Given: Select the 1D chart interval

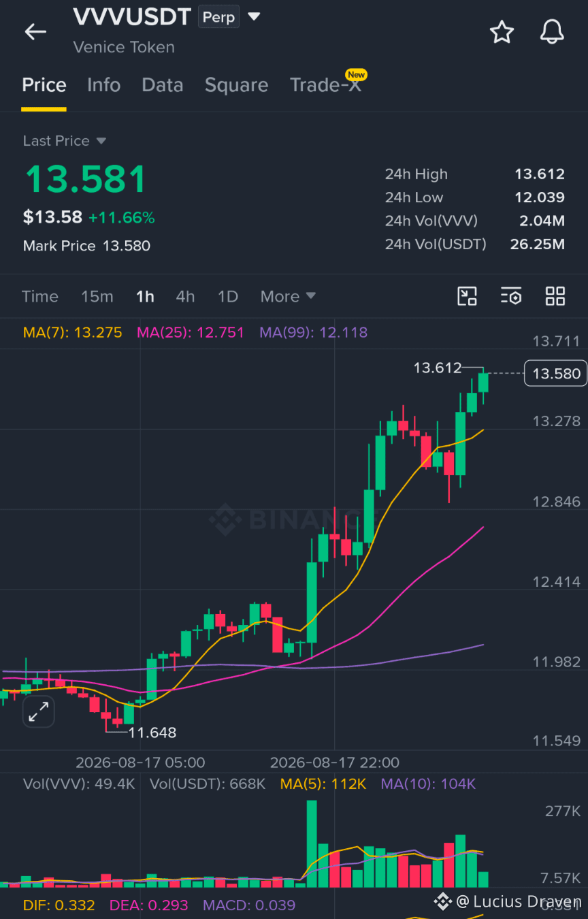Looking at the screenshot, I should pos(228,297).
